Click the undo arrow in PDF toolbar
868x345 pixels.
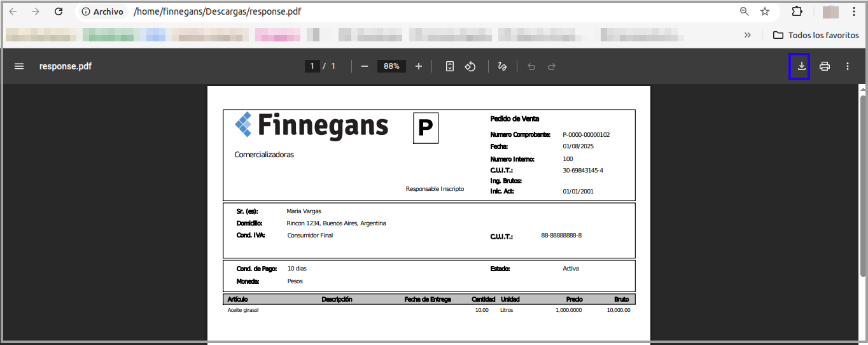(531, 66)
